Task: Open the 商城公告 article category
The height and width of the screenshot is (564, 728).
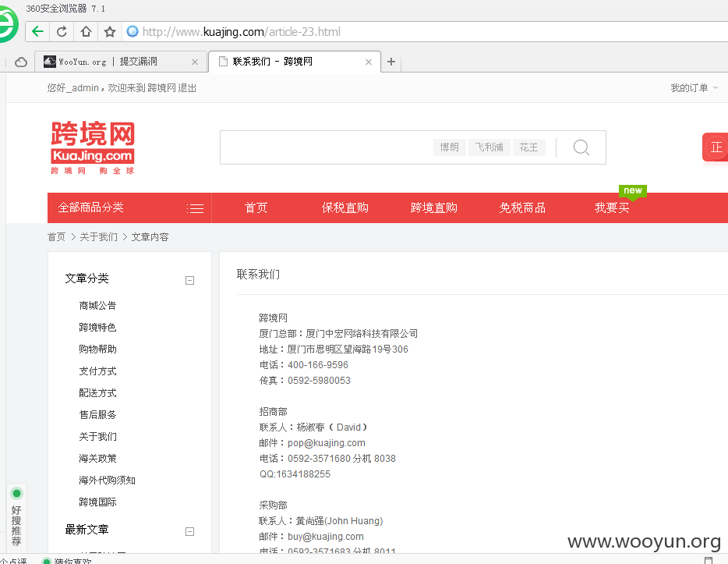Action: point(97,305)
